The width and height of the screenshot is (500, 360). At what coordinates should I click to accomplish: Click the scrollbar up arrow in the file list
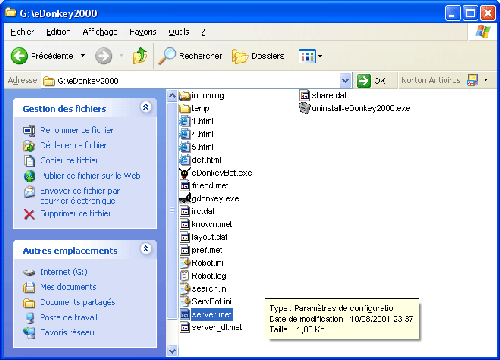coord(172,96)
